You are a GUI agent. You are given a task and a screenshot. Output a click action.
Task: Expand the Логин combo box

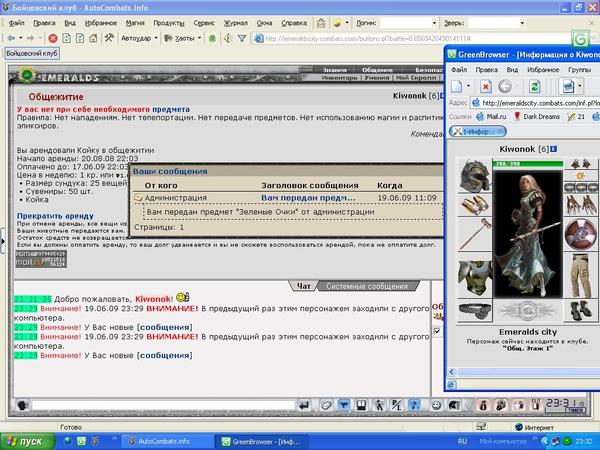point(434,23)
